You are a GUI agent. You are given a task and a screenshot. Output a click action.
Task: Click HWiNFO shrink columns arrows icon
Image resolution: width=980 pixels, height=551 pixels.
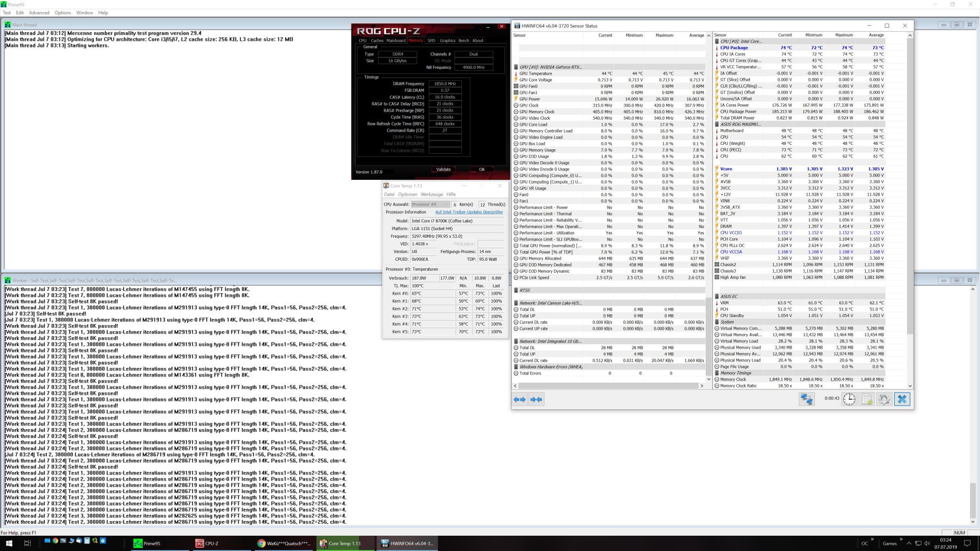[x=536, y=399]
